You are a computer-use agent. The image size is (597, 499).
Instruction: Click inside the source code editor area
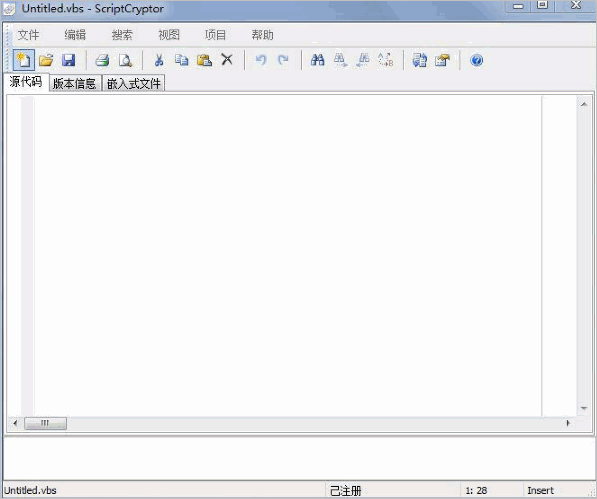tap(287, 255)
